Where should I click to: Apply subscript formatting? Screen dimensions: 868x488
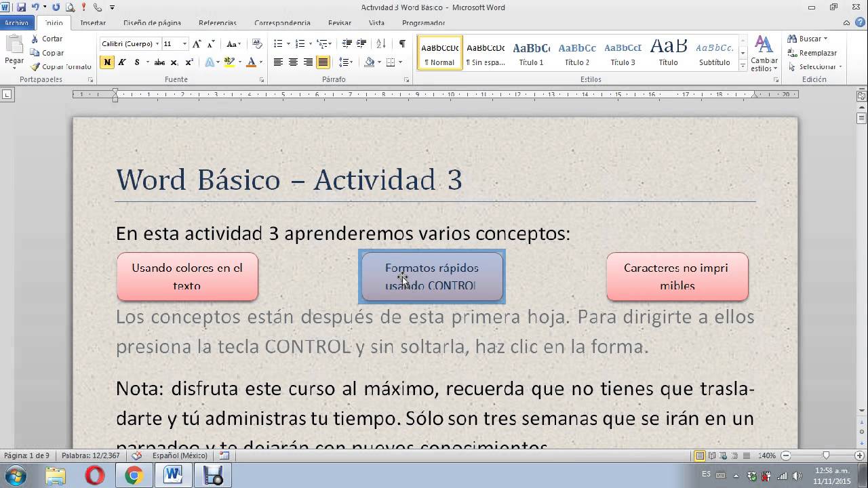[x=175, y=62]
